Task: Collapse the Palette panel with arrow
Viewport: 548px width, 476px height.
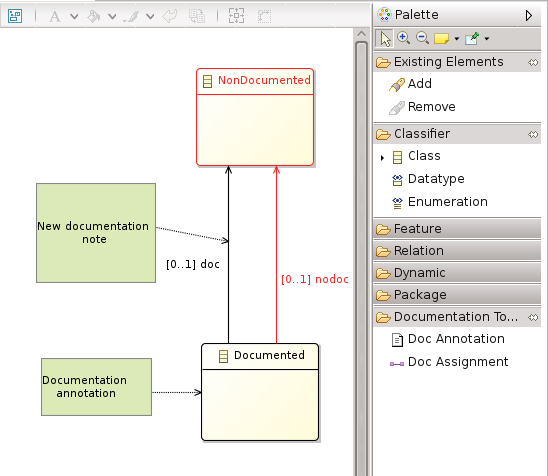Action: tap(528, 15)
